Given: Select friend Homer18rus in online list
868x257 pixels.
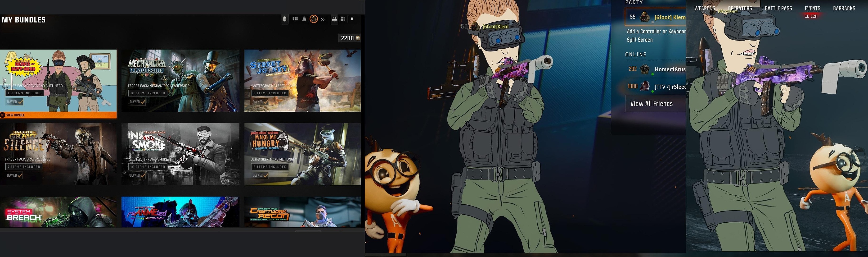Looking at the screenshot, I should coord(655,69).
